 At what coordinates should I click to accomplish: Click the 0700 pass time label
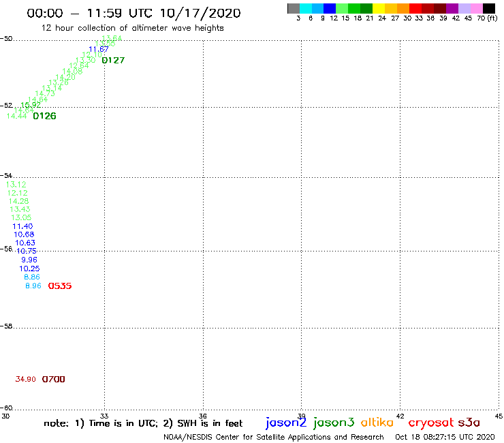53,380
